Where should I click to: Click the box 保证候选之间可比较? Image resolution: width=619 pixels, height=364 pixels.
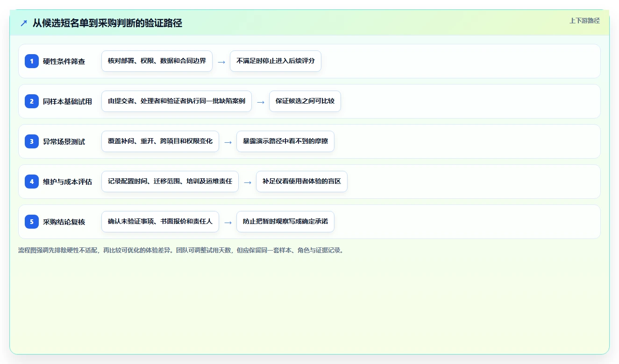(x=305, y=101)
